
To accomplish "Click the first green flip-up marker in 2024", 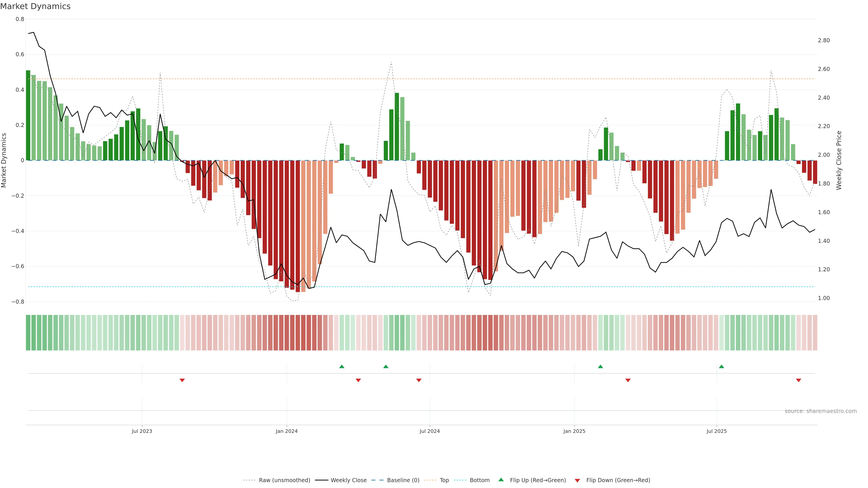I will (342, 366).
